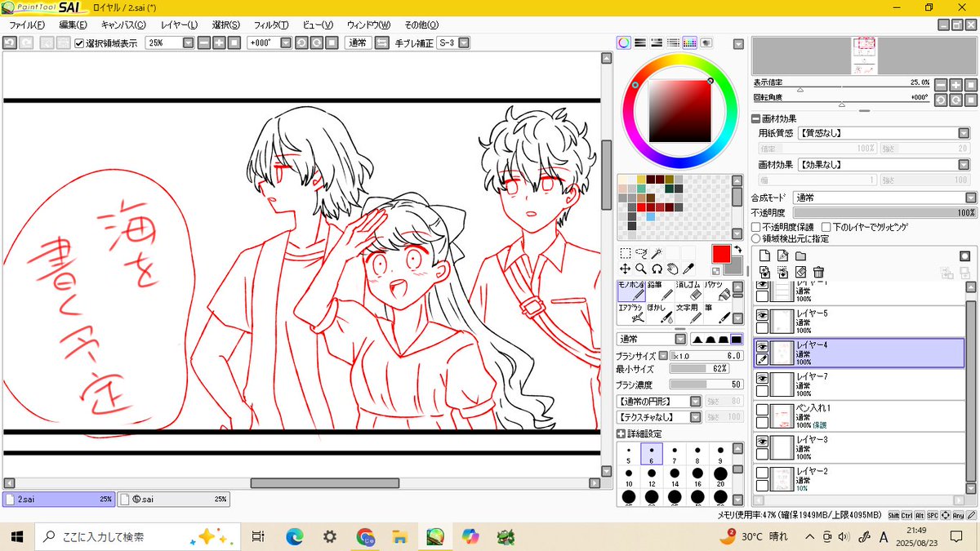Select the 鉛筆 pencil brush

tap(661, 290)
